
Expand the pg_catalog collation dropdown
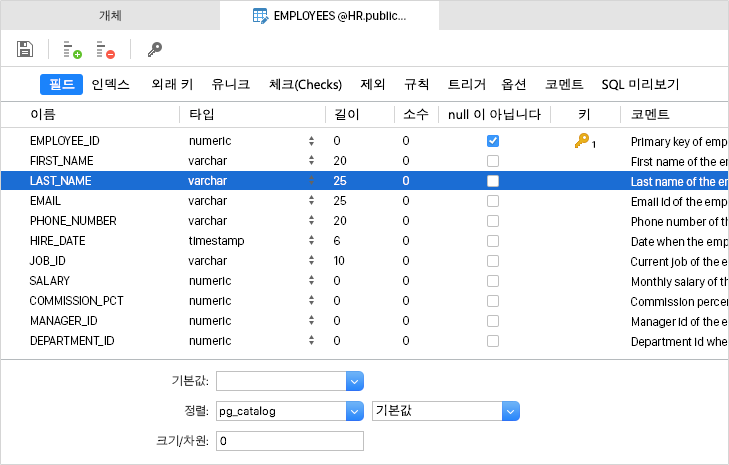(354, 411)
